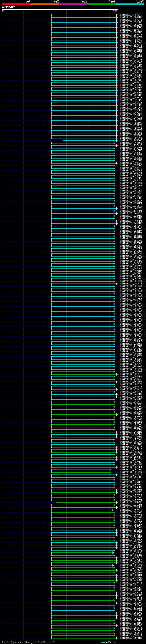
Task: Select label UniRef100_B7F845
Action: pos(131,60)
